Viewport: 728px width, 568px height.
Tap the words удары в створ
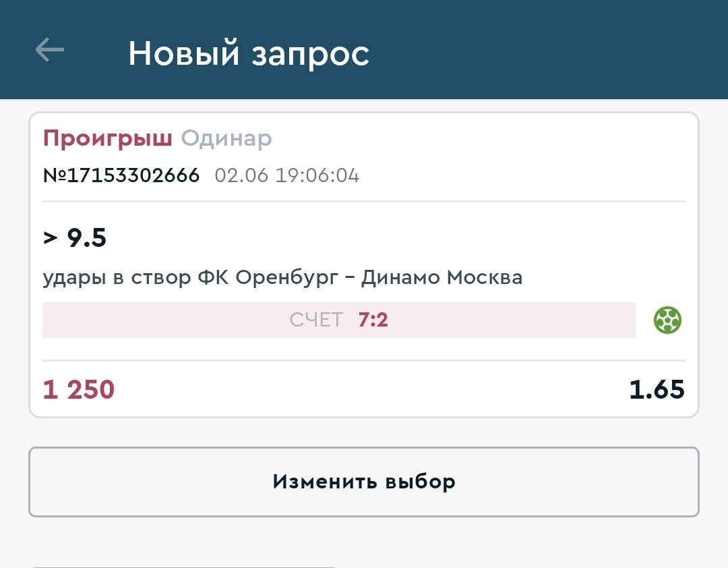pyautogui.click(x=117, y=277)
